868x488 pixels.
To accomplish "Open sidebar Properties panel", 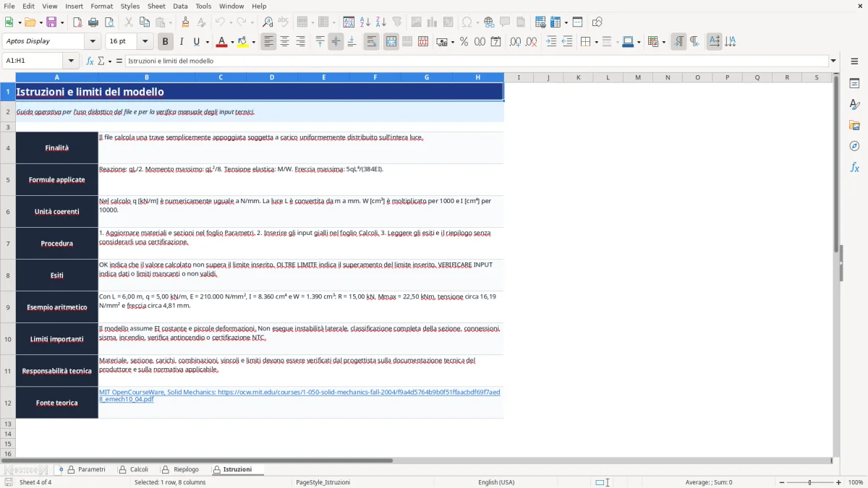I will 854,84.
